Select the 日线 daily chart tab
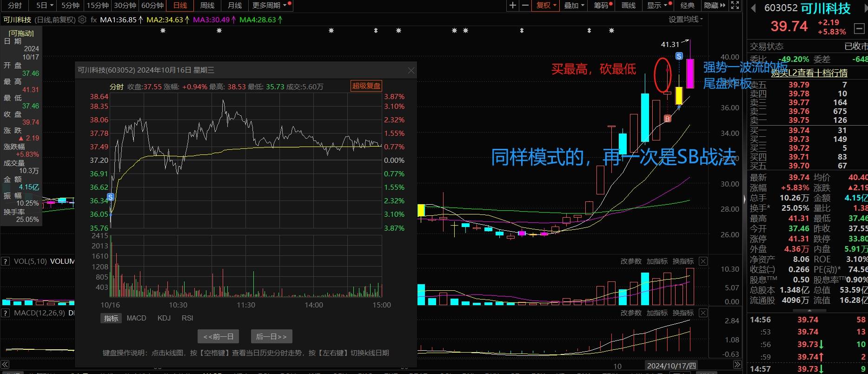The width and height of the screenshot is (868, 374). (180, 6)
